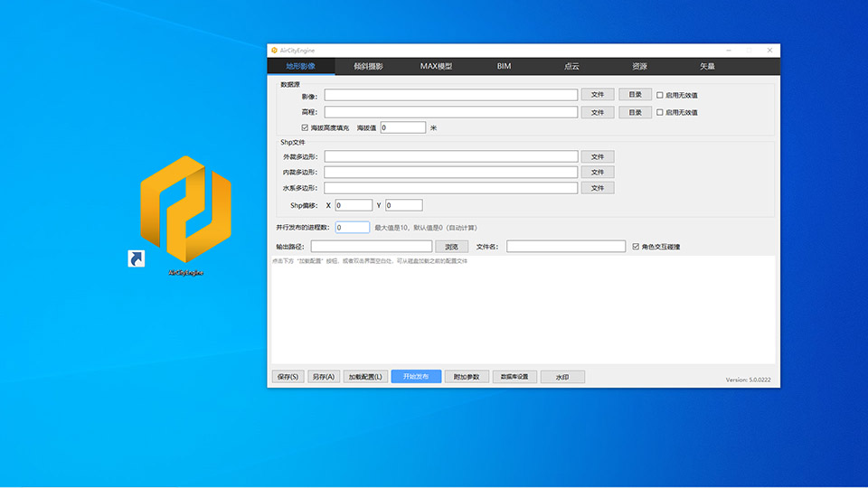The image size is (868, 488).
Task: Focus the 外裁多边形 input field
Action: (x=451, y=156)
